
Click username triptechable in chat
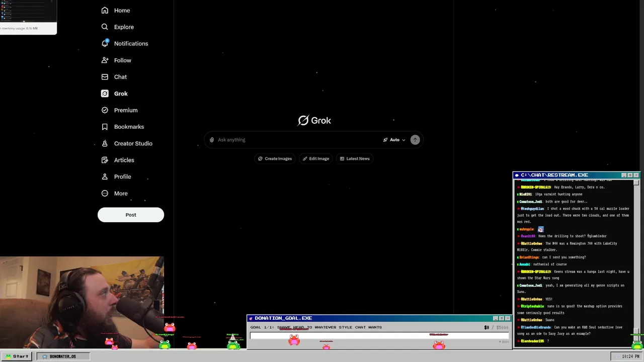pyautogui.click(x=532, y=306)
